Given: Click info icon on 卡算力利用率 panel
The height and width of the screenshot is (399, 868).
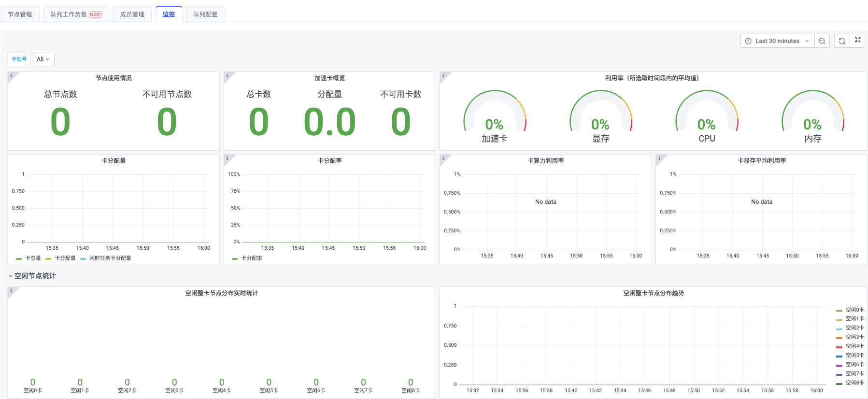Looking at the screenshot, I should (x=443, y=158).
